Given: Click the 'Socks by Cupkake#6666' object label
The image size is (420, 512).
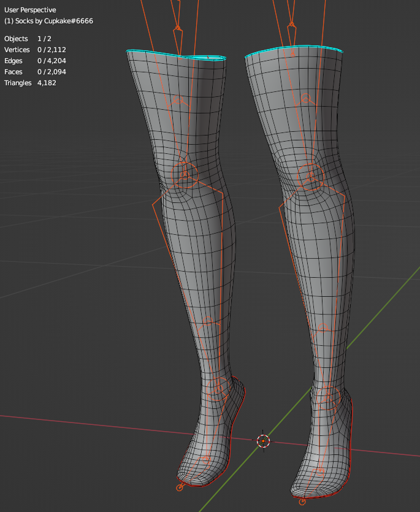Looking at the screenshot, I should (x=48, y=21).
